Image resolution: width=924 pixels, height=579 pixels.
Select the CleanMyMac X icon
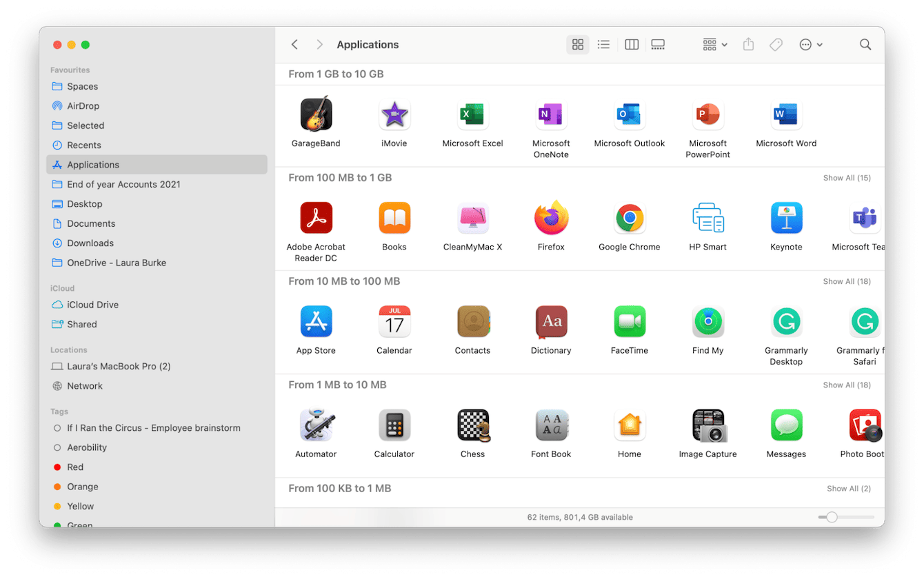point(472,218)
